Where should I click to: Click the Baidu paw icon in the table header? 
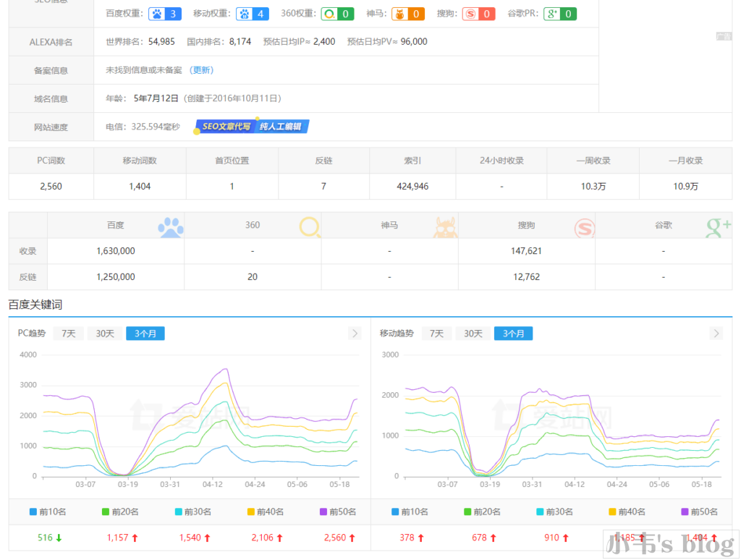click(171, 227)
